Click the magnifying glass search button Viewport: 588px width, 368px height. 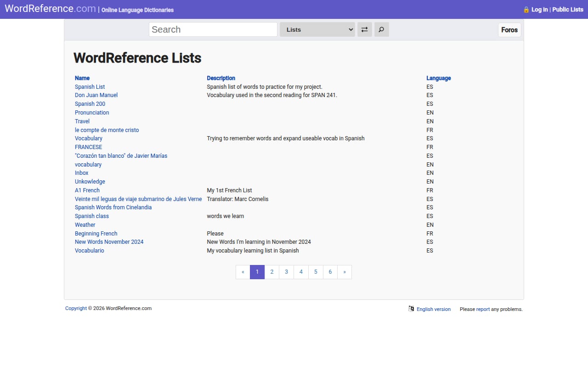coord(381,29)
